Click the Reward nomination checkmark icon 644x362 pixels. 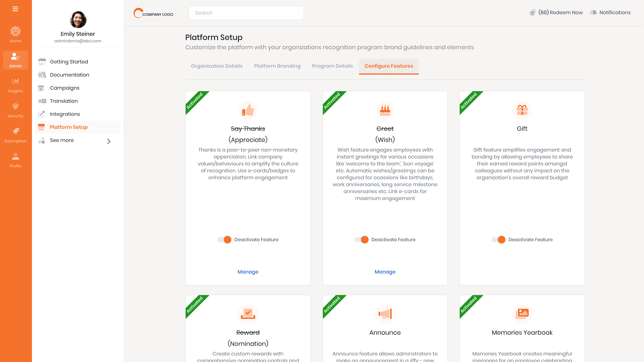point(248,314)
